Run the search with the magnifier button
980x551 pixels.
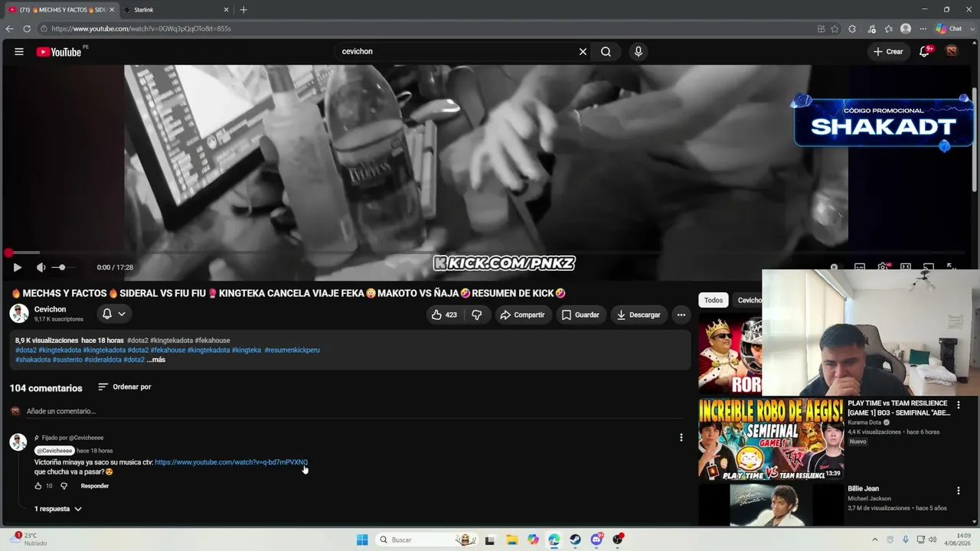(x=606, y=51)
